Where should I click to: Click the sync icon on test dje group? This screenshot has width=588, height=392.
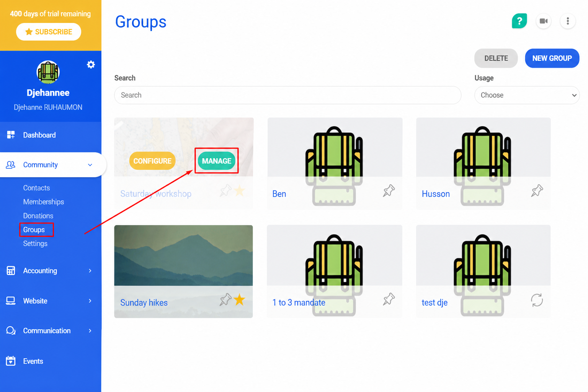[537, 300]
